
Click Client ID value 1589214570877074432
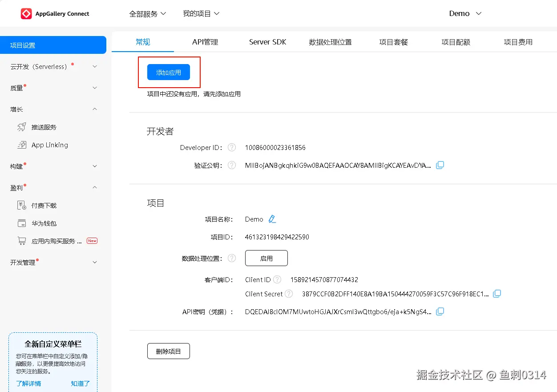[324, 280]
